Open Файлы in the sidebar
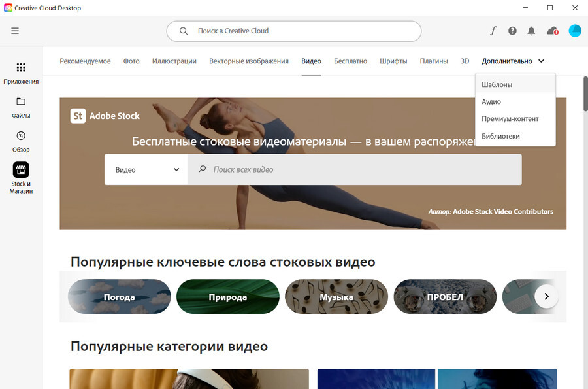The height and width of the screenshot is (389, 588). 21,108
